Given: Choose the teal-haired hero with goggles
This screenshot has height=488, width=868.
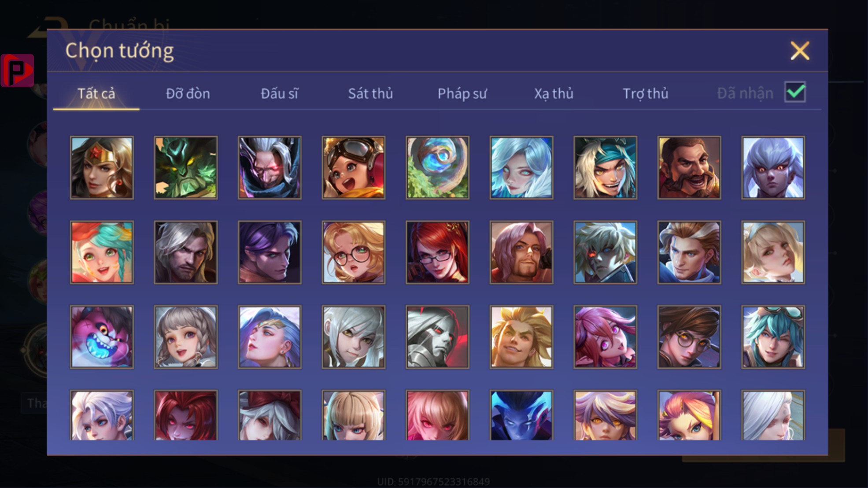Looking at the screenshot, I should tap(773, 337).
